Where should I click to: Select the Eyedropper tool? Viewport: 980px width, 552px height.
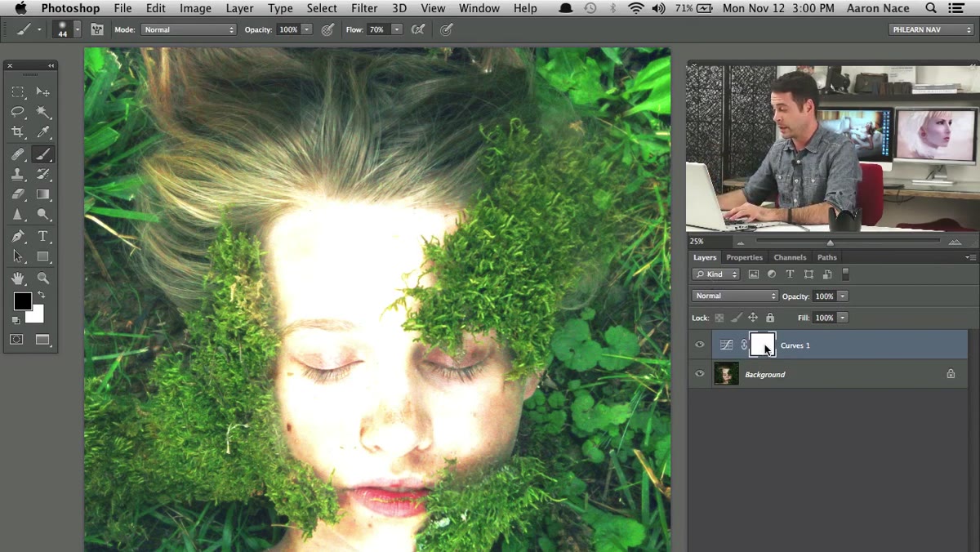click(x=43, y=132)
